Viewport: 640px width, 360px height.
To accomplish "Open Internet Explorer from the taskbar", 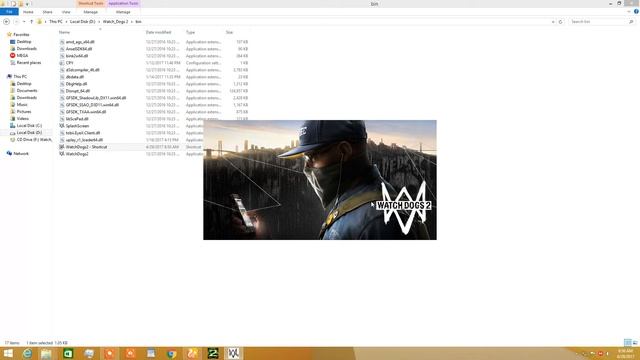I will coord(27,353).
